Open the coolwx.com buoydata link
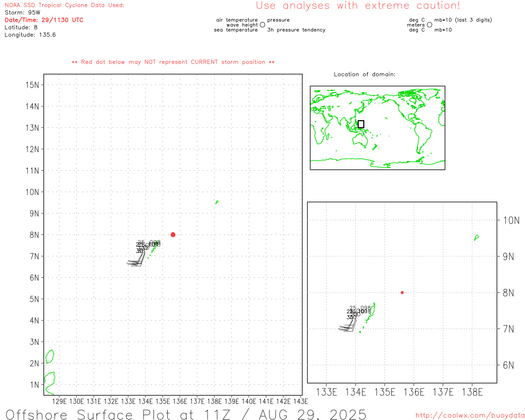The height and width of the screenshot is (420, 525). [x=470, y=415]
